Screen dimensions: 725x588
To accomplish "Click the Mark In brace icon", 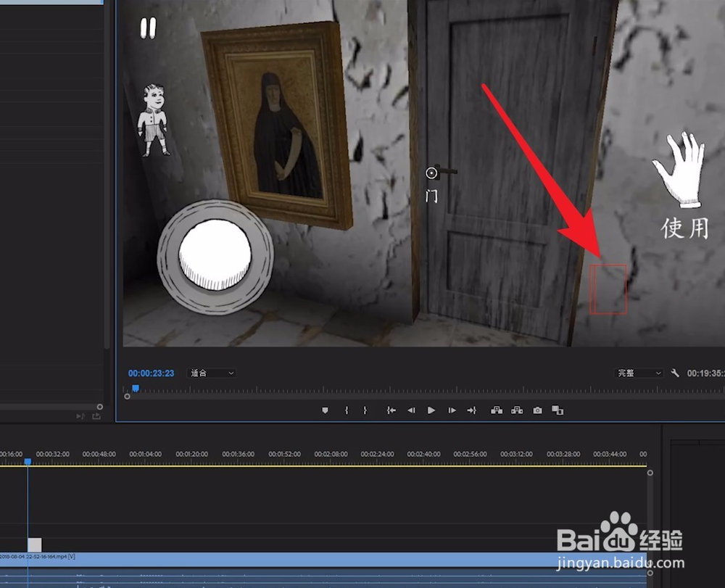I will 347,410.
